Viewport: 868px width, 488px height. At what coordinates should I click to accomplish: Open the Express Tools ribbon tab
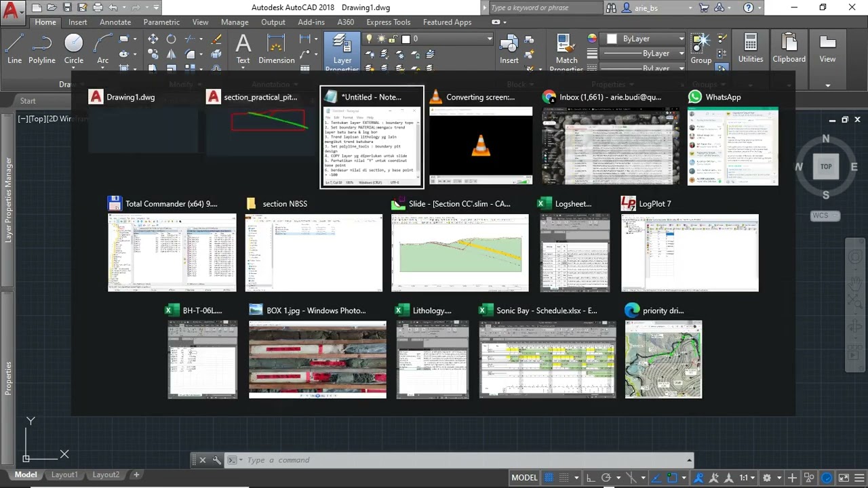click(389, 22)
